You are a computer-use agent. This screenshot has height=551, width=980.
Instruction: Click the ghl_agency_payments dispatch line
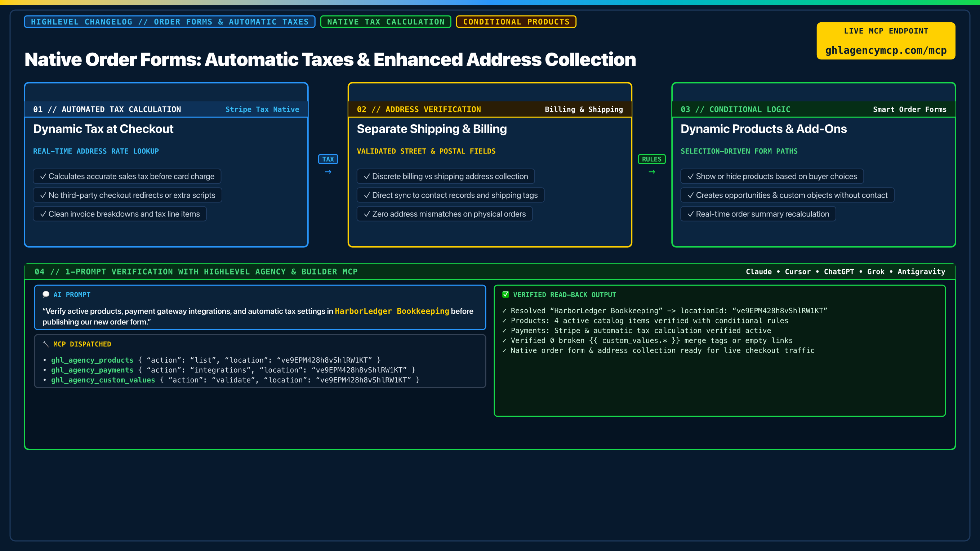(230, 369)
